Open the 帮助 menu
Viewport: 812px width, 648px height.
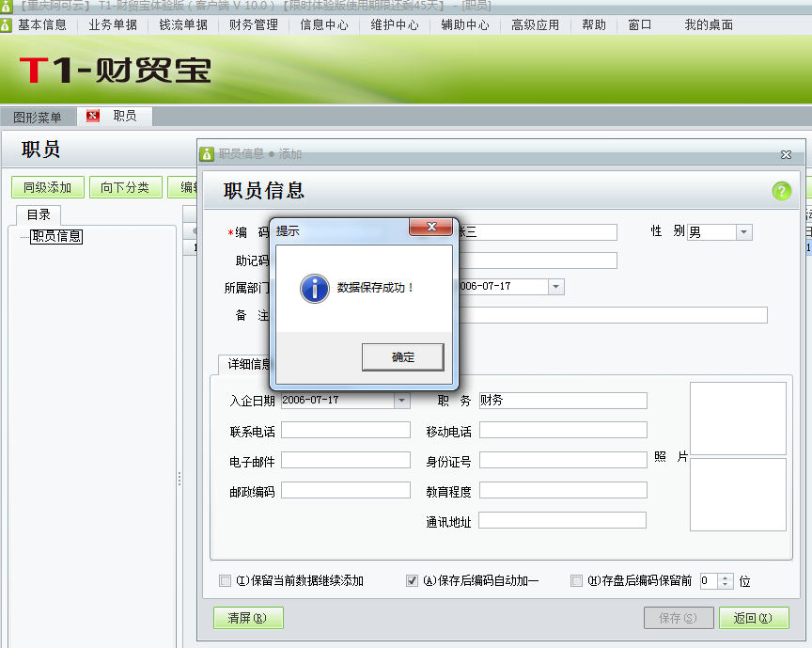click(x=594, y=24)
